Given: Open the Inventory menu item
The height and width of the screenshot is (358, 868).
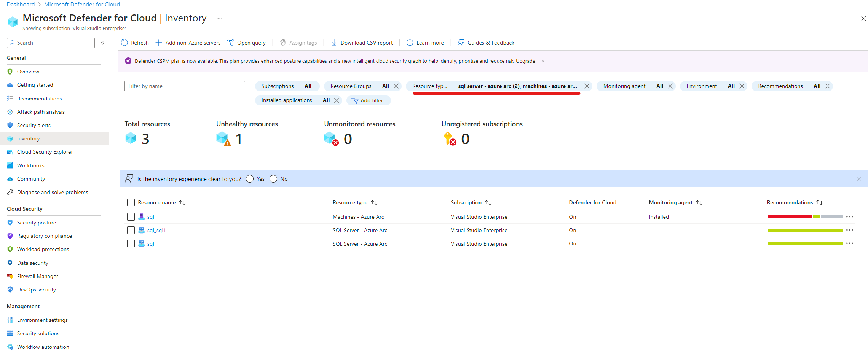Looking at the screenshot, I should pos(54,138).
